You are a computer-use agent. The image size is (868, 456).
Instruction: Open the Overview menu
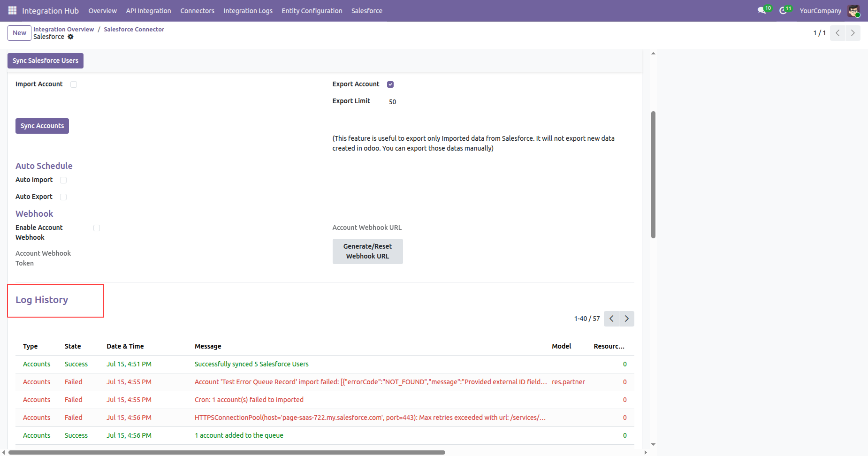tap(102, 11)
